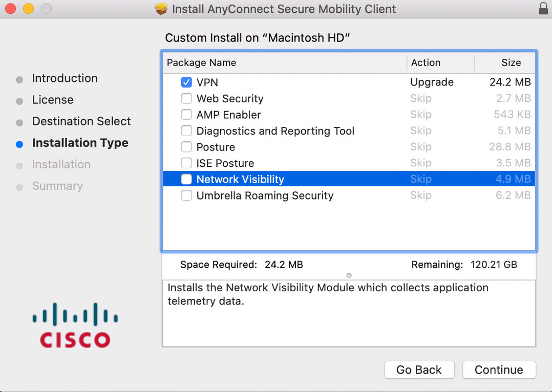Click the 24.2 MB size of VPN
552x392 pixels.
[x=510, y=82]
